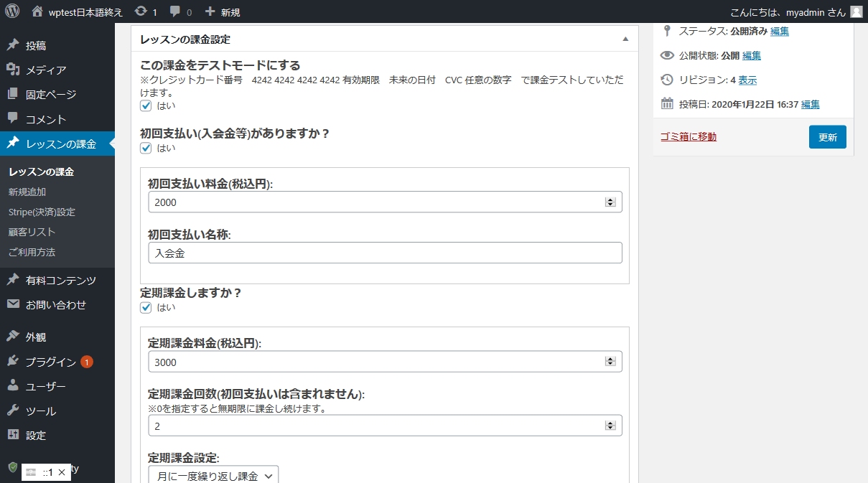Viewport: 868px width, 483px height.
Task: Click the 投稿日 calendar icon
Action: (x=667, y=104)
